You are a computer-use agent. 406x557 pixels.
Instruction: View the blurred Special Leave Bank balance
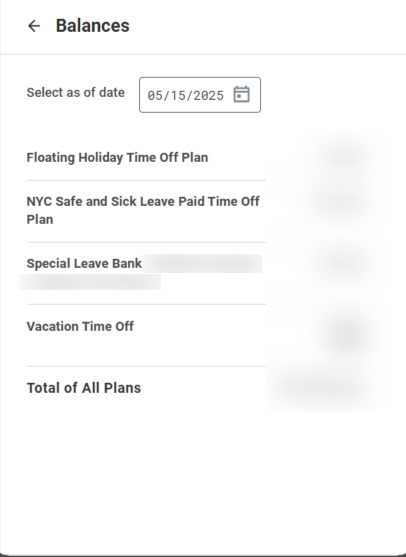[x=341, y=263]
